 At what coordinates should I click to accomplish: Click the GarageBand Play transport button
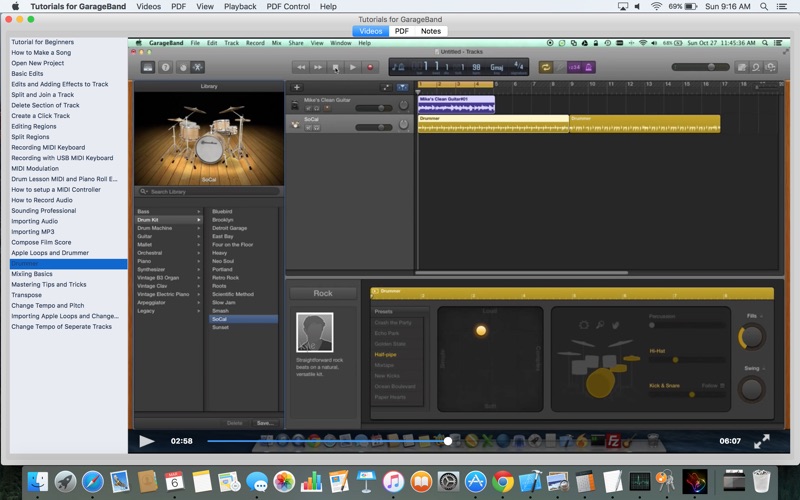(353, 67)
